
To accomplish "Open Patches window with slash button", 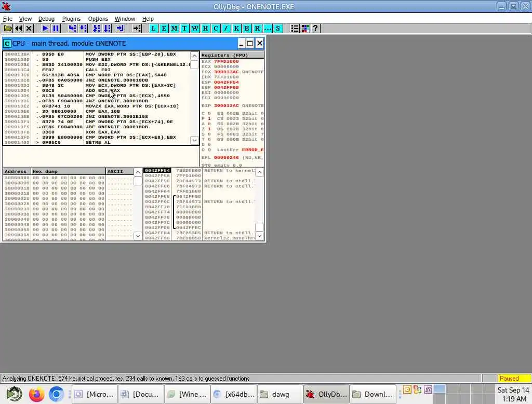I will [x=226, y=29].
